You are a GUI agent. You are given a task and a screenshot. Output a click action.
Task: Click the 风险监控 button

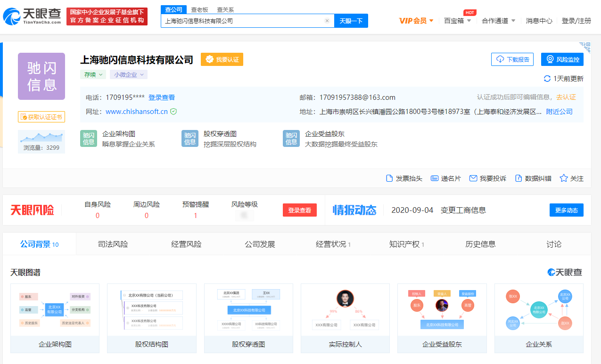click(x=562, y=59)
